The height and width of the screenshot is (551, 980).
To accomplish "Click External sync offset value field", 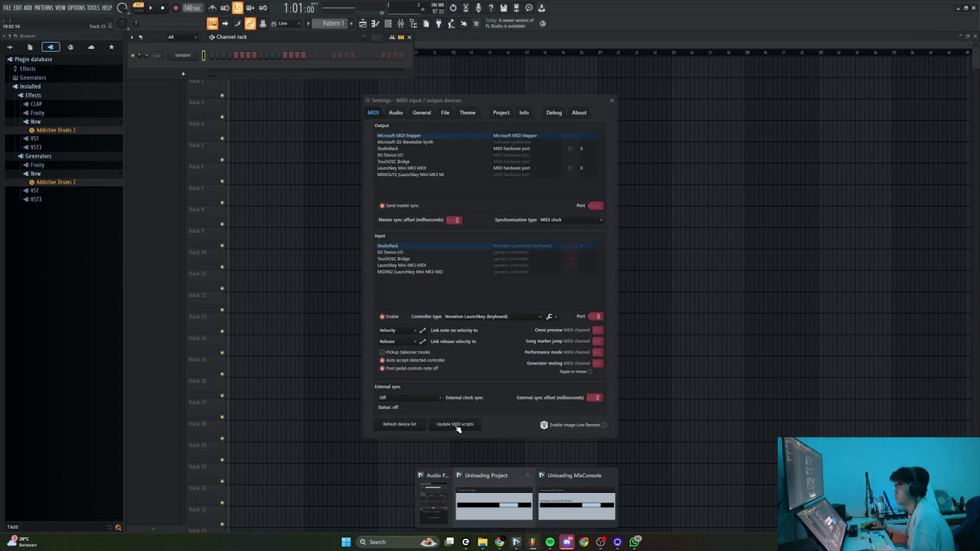I will 594,397.
